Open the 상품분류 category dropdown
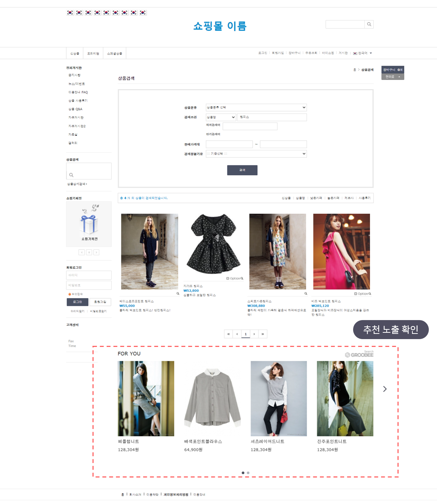 click(x=256, y=107)
